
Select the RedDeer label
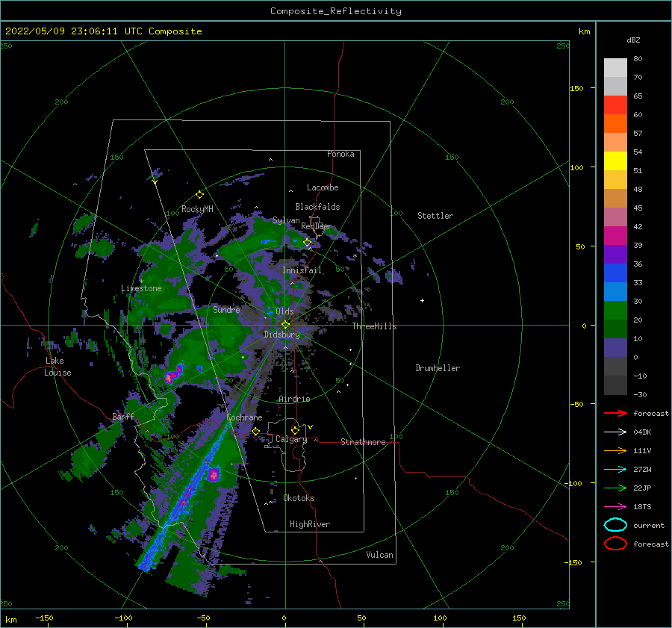coord(317,226)
